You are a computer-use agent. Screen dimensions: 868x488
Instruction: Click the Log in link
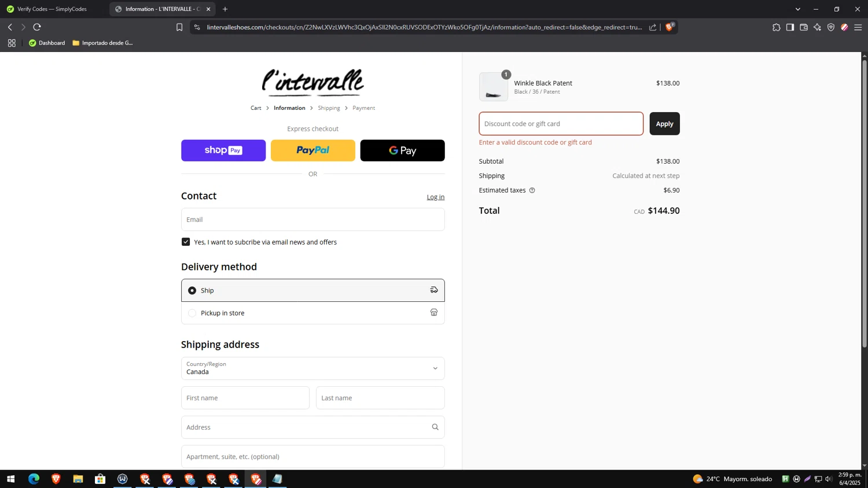[x=436, y=197]
